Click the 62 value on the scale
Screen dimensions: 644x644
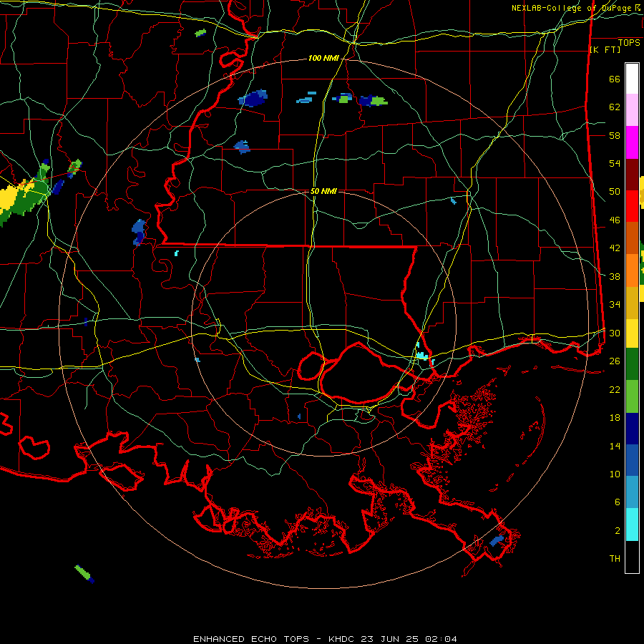(x=615, y=107)
